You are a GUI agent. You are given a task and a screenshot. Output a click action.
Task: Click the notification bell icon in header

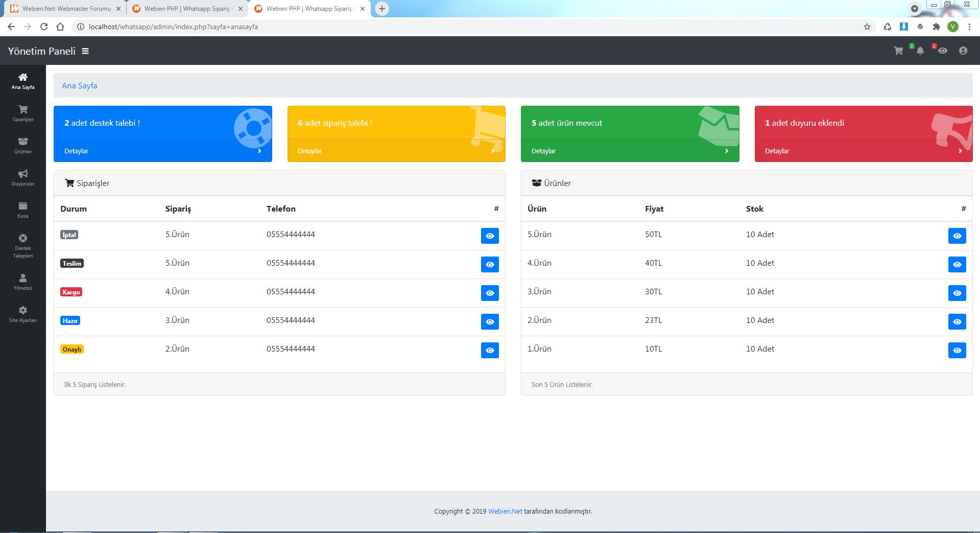pyautogui.click(x=920, y=51)
